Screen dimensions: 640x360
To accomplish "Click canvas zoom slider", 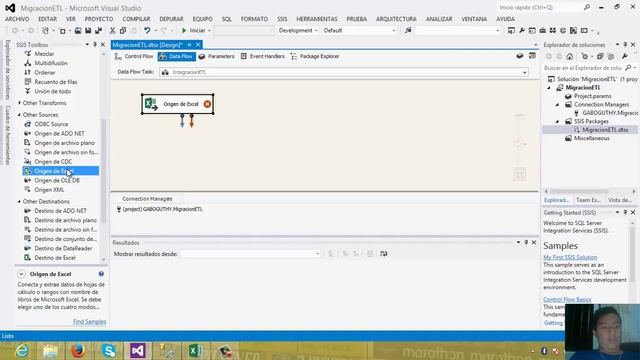I will [x=519, y=144].
